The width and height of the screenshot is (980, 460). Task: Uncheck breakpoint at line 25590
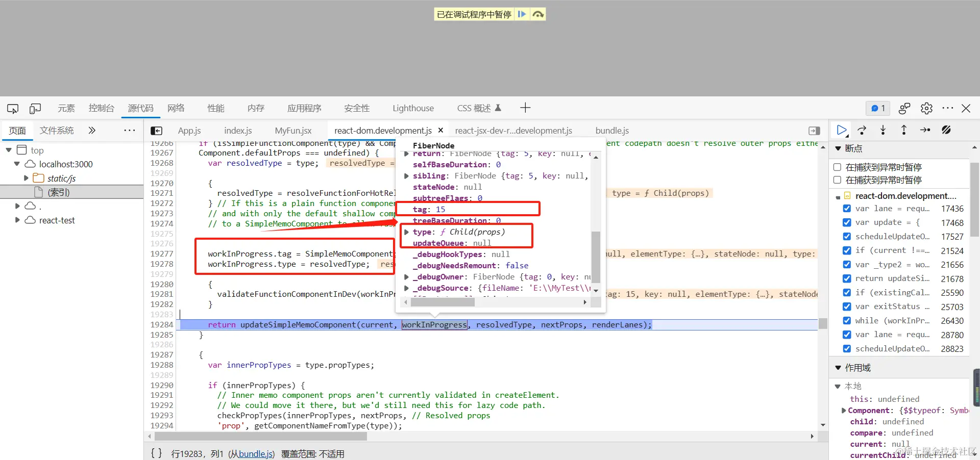pyautogui.click(x=847, y=292)
